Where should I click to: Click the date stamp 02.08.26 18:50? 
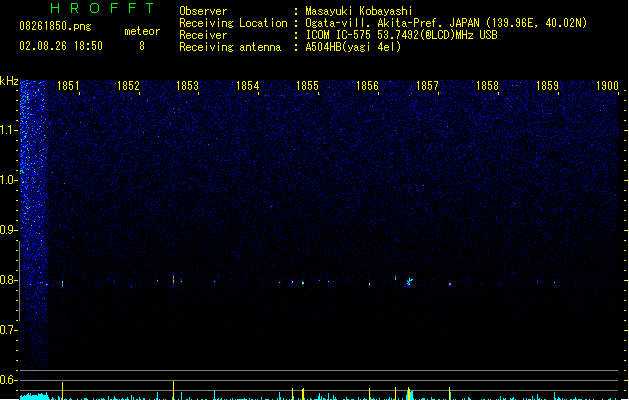pyautogui.click(x=61, y=46)
